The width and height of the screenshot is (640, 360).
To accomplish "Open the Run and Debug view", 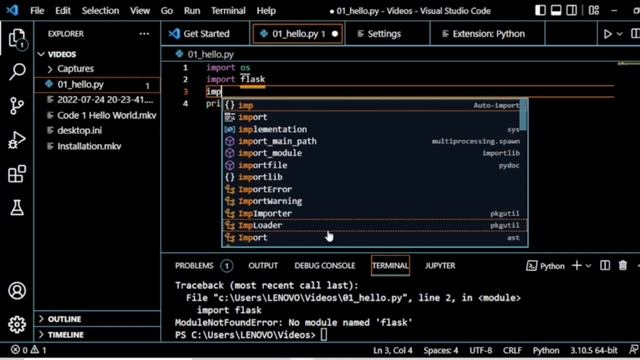I will click(x=17, y=140).
